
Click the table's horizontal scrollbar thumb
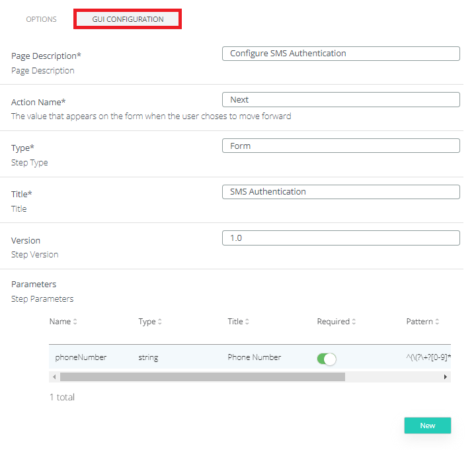202,377
